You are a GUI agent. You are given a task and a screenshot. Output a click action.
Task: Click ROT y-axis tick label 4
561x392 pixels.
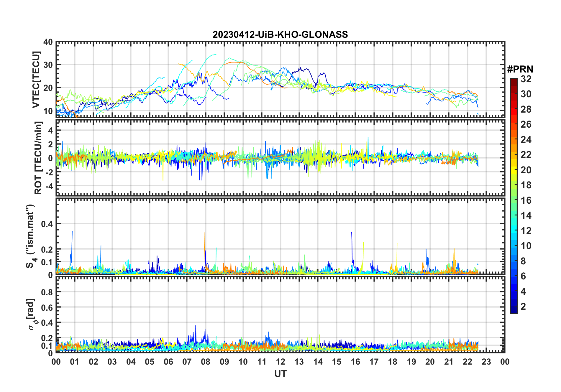[51, 131]
